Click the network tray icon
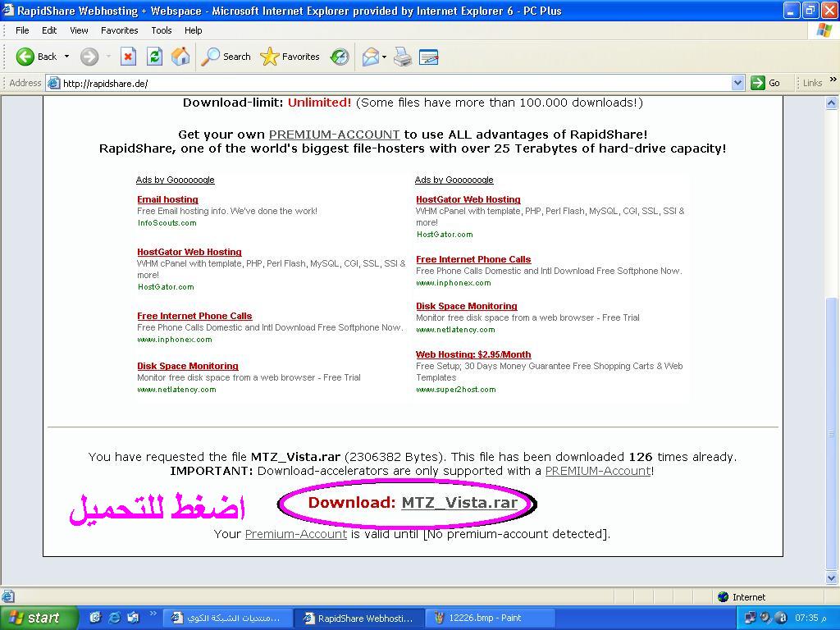Screen dimensions: 840x630 click(750, 618)
